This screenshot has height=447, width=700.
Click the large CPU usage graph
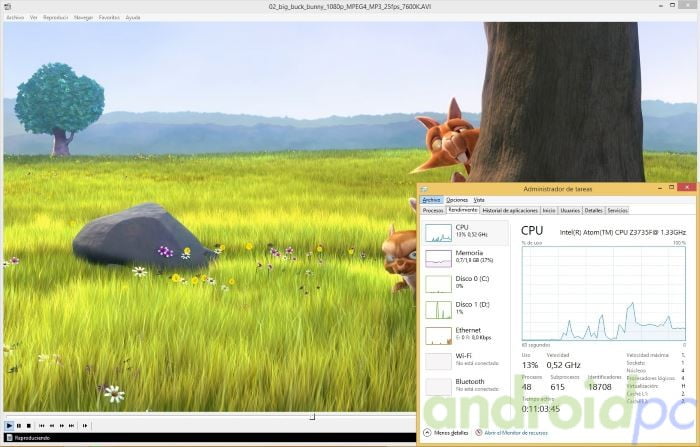pyautogui.click(x=604, y=293)
